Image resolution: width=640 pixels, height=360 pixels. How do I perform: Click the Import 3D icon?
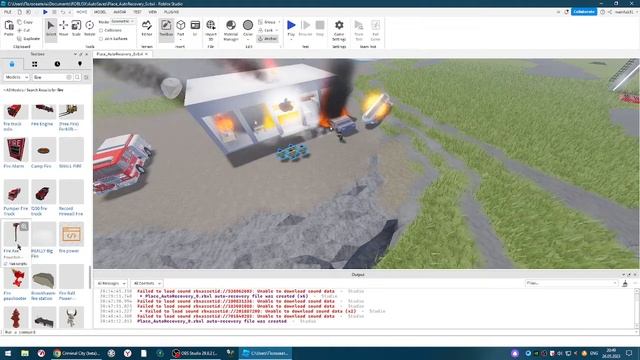tap(211, 30)
